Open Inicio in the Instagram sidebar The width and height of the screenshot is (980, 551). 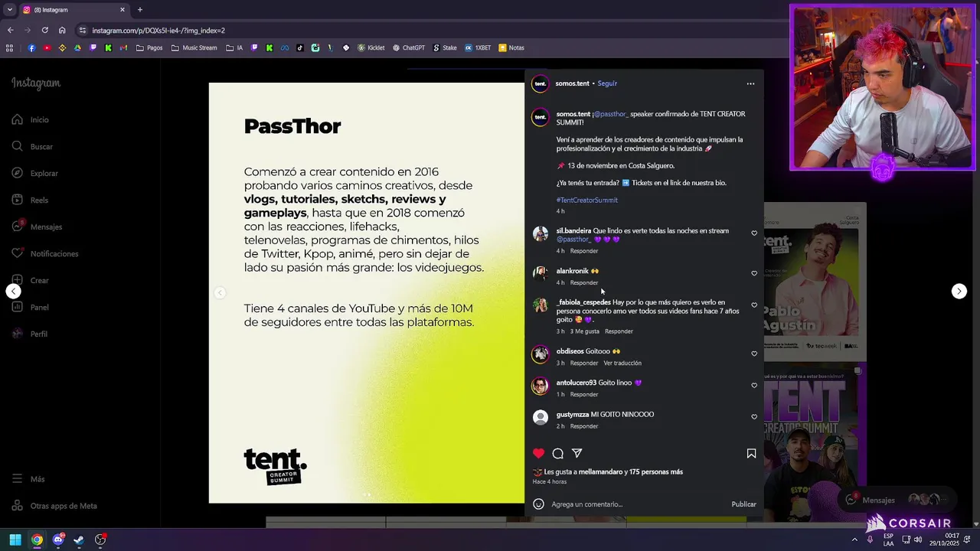(x=31, y=119)
